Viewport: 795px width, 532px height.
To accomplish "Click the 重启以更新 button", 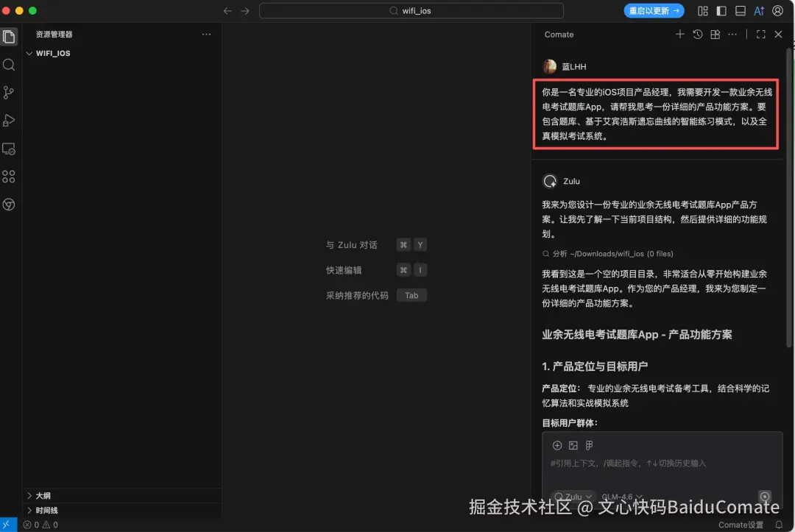I will [x=654, y=10].
